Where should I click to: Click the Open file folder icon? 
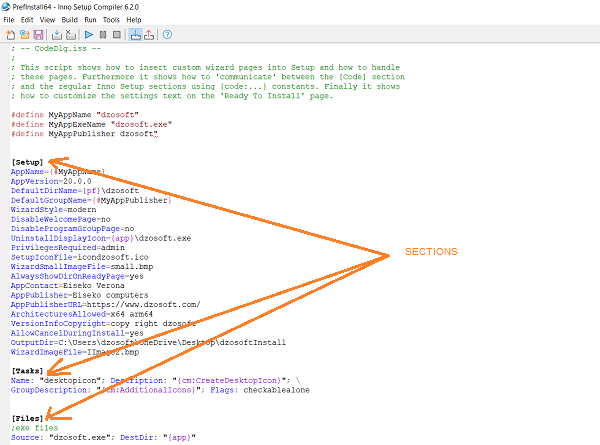pyautogui.click(x=24, y=35)
